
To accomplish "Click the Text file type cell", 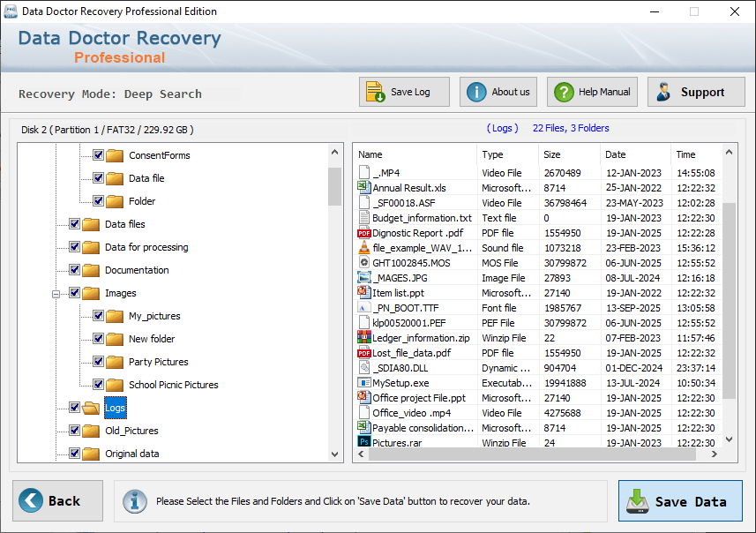I will 499,218.
